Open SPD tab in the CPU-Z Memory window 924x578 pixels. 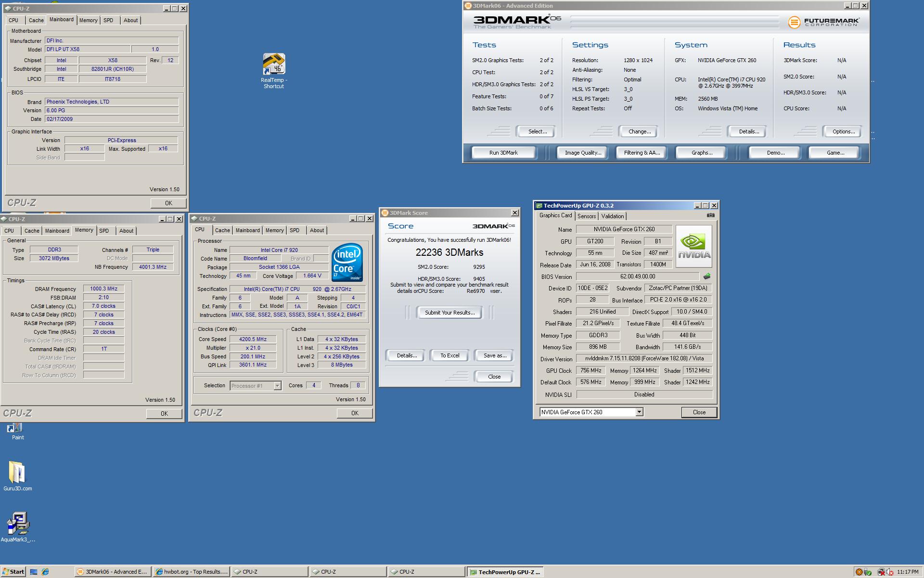tap(104, 231)
